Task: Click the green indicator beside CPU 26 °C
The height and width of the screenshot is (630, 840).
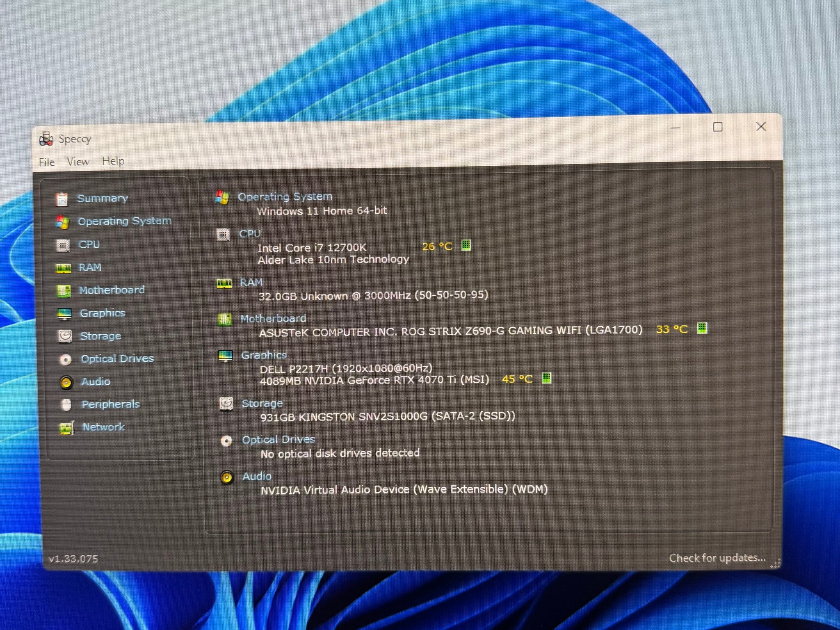Action: (x=466, y=245)
